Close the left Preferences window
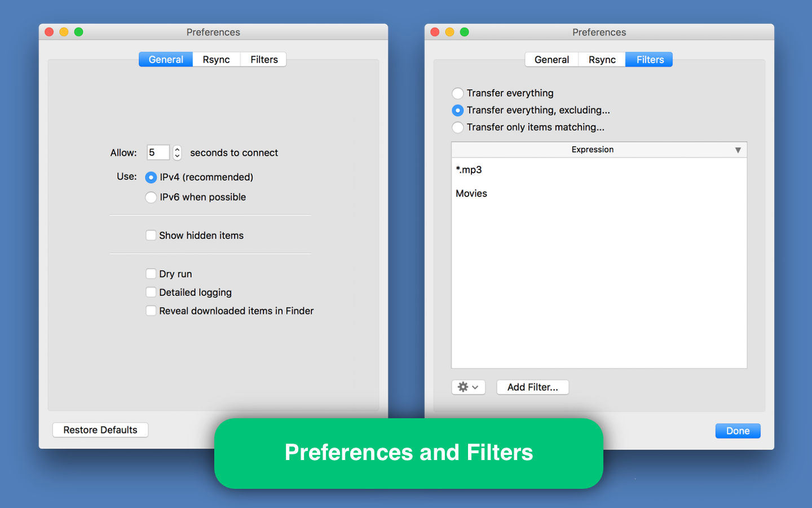 click(49, 32)
